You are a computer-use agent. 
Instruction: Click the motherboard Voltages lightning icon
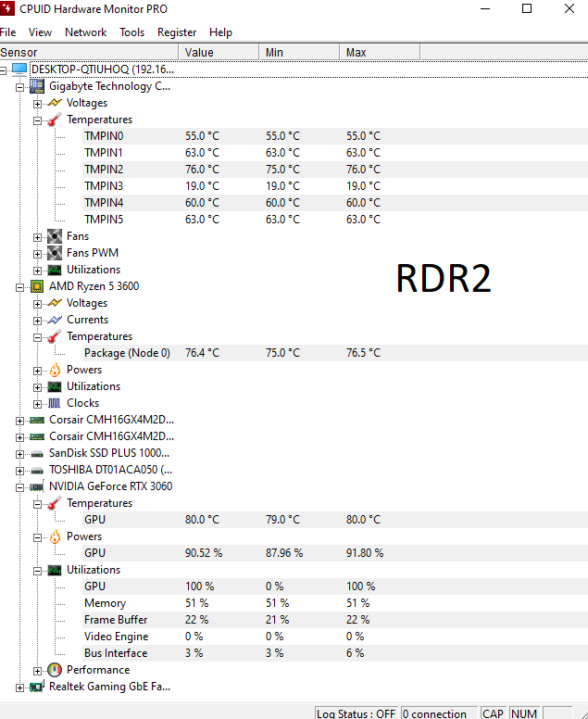click(x=55, y=103)
